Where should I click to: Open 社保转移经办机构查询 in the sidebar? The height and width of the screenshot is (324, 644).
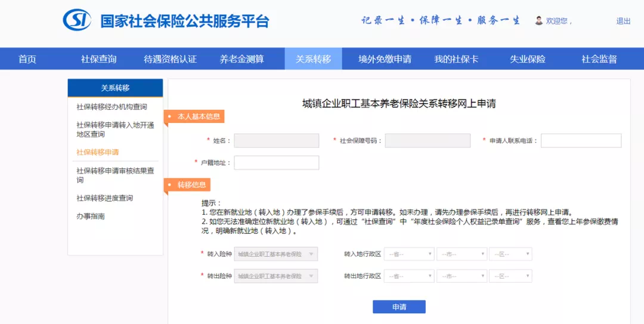(112, 107)
